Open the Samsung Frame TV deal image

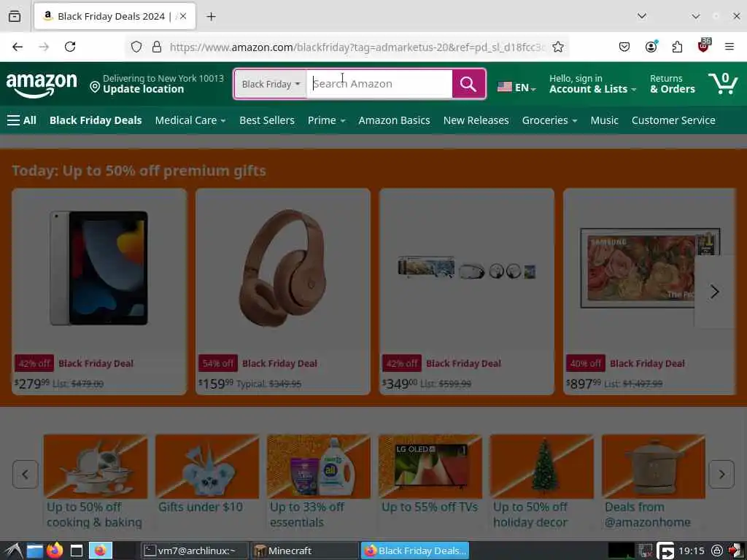pyautogui.click(x=650, y=268)
